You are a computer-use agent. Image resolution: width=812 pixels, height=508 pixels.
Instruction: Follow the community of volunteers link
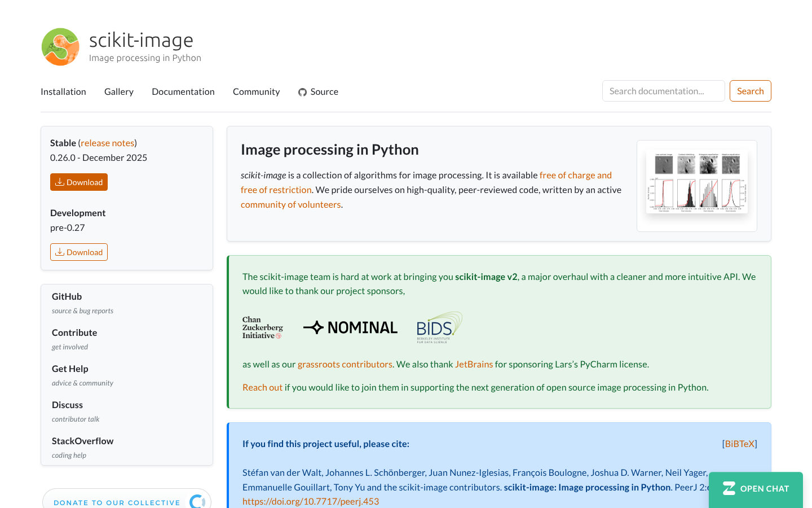click(291, 204)
